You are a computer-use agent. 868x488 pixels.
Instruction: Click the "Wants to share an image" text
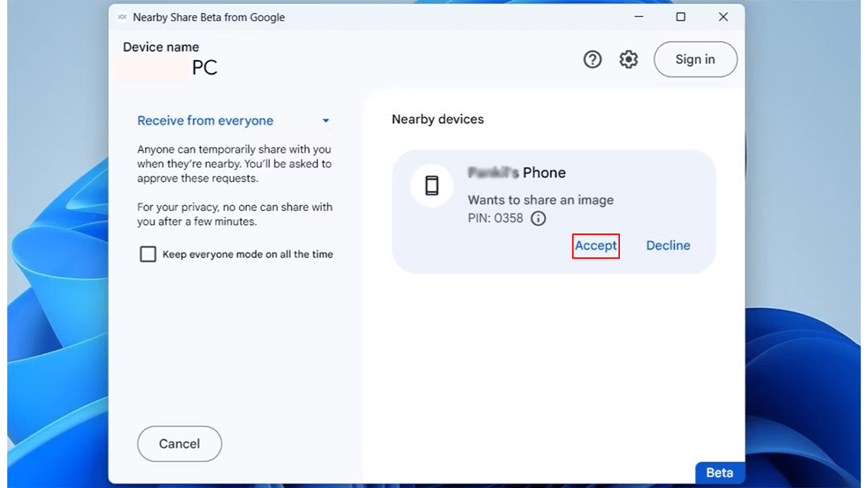click(x=540, y=200)
